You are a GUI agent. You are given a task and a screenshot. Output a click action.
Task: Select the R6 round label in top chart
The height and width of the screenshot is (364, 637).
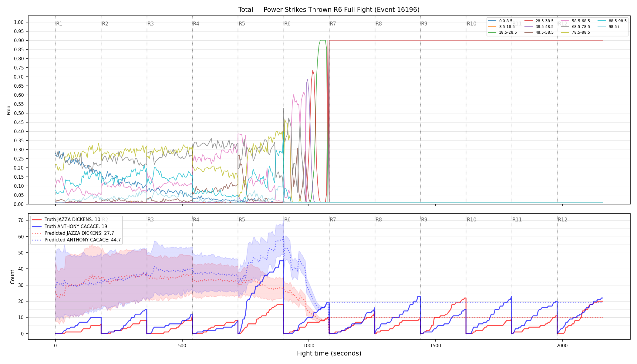[287, 24]
